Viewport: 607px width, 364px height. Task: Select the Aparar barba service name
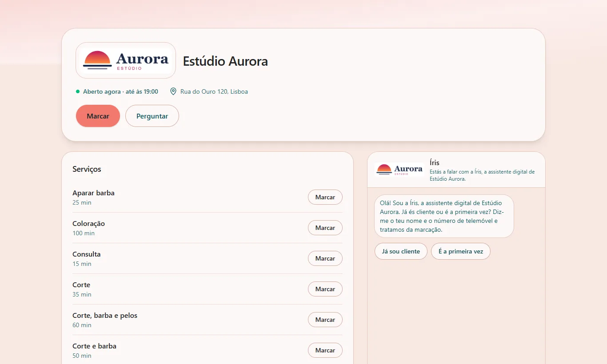pos(93,193)
